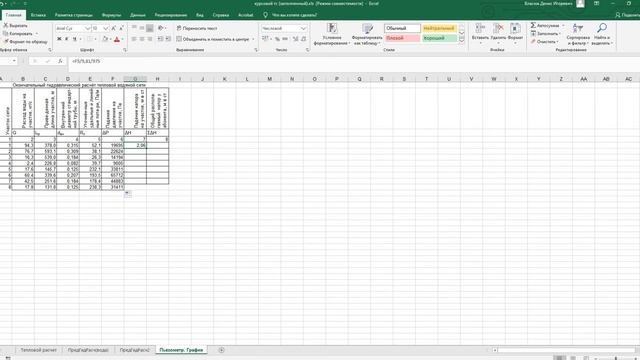Expand Заполнить fill dropdown
640x360 pixels.
click(560, 33)
